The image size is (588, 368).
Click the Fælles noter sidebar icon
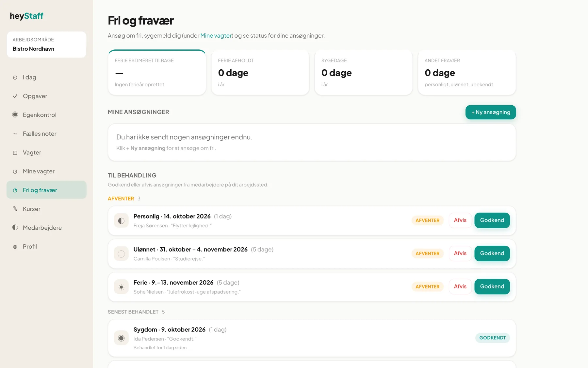pyautogui.click(x=15, y=134)
